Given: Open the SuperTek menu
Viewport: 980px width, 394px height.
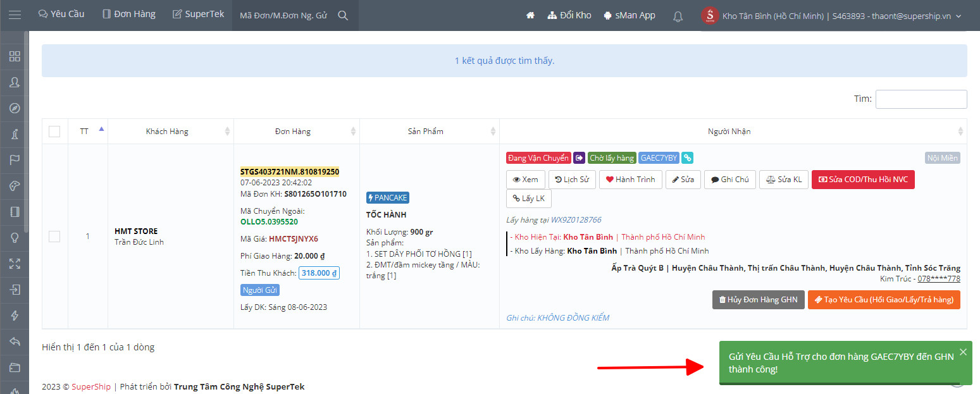Looking at the screenshot, I should tap(198, 14).
